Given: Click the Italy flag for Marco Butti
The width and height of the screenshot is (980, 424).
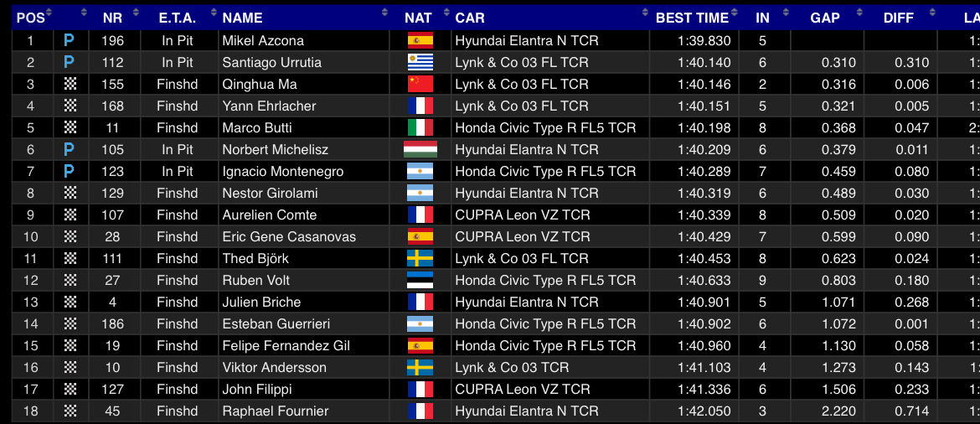Looking at the screenshot, I should coord(420,127).
